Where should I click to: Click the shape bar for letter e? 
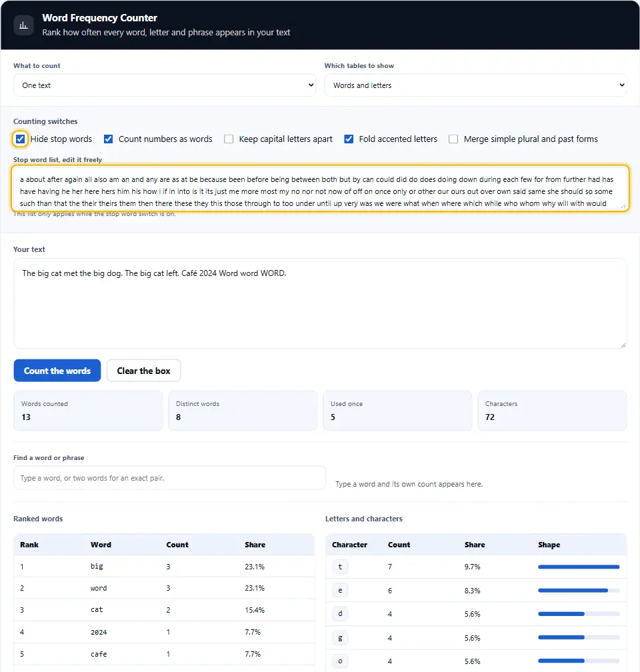click(x=579, y=591)
